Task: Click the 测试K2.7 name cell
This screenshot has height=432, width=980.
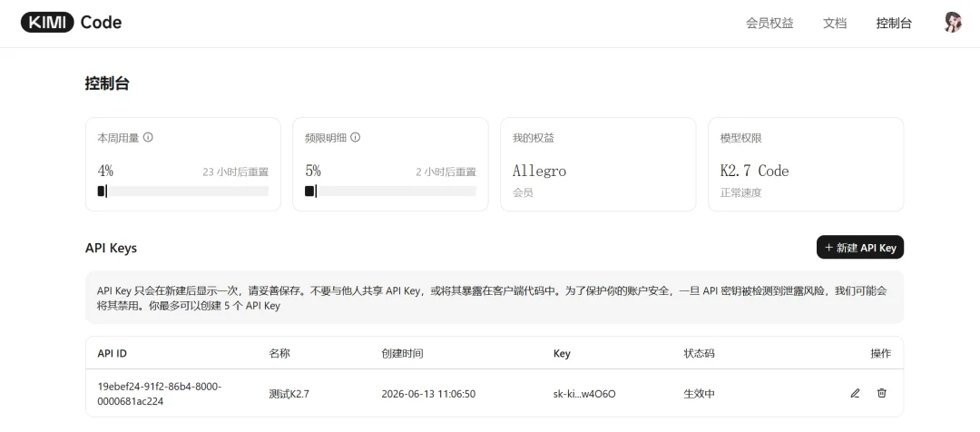Action: point(289,394)
